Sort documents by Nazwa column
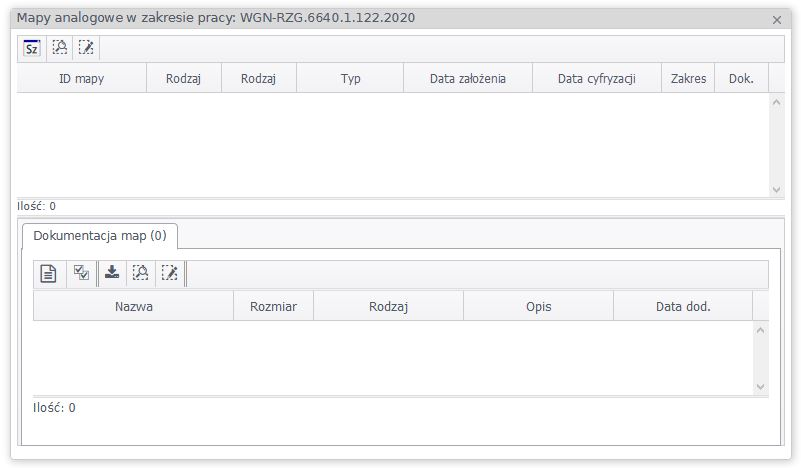801x468 pixels. click(134, 307)
